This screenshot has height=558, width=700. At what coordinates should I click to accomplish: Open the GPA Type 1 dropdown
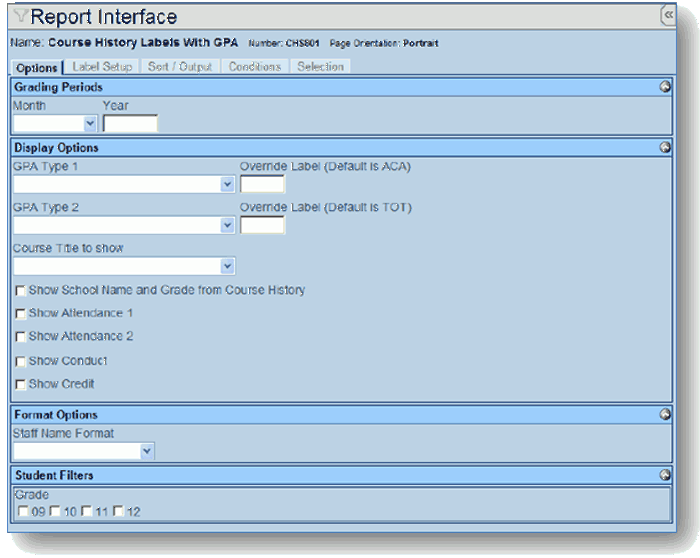227,185
